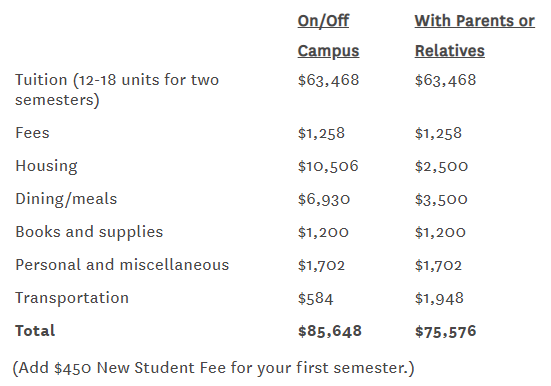The height and width of the screenshot is (386, 551).
Task: Select the Dining/meals row label
Action: pos(66,199)
